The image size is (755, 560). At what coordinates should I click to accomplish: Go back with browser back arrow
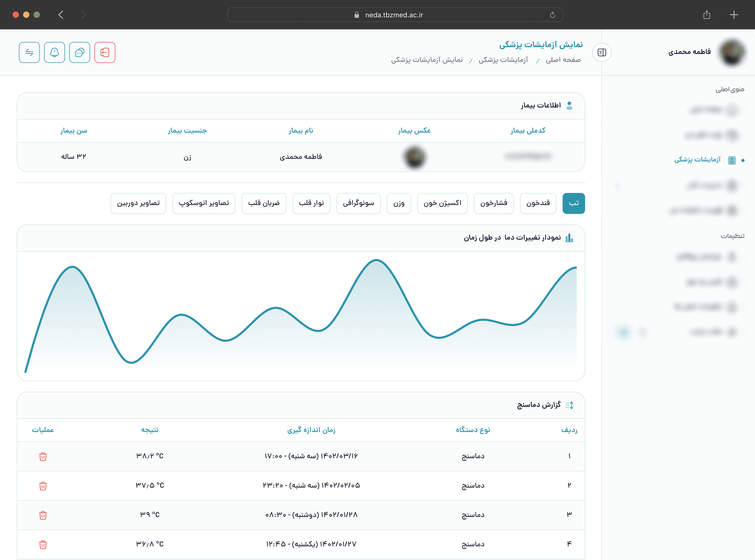[x=61, y=15]
